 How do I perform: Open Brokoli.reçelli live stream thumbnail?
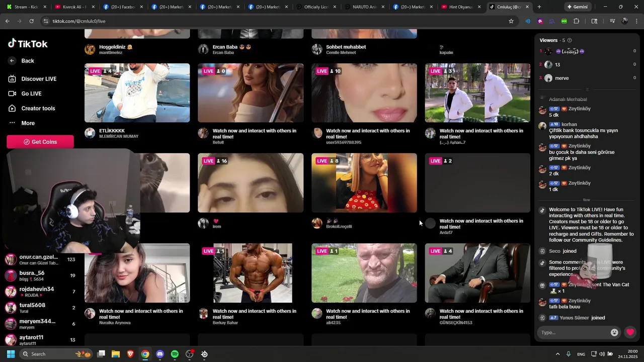click(x=364, y=183)
